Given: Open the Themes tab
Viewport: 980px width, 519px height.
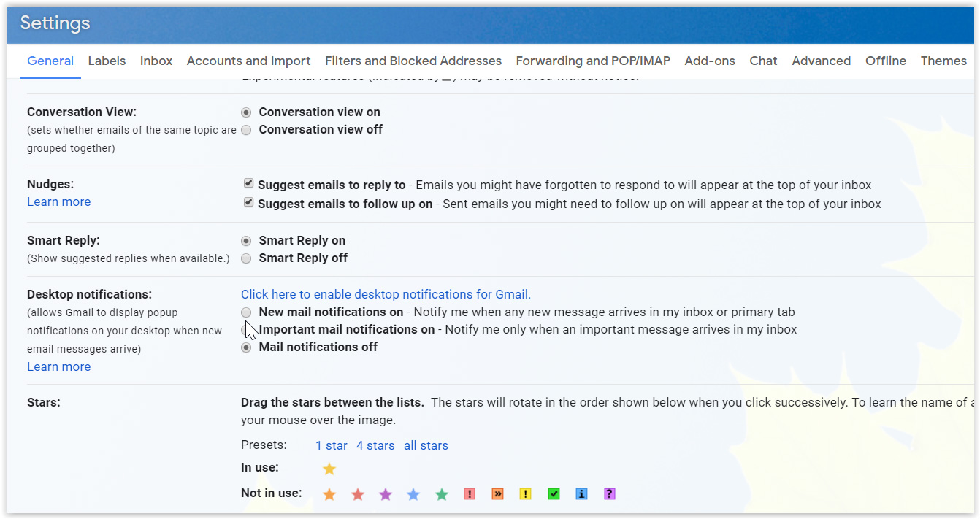Looking at the screenshot, I should pyautogui.click(x=943, y=61).
